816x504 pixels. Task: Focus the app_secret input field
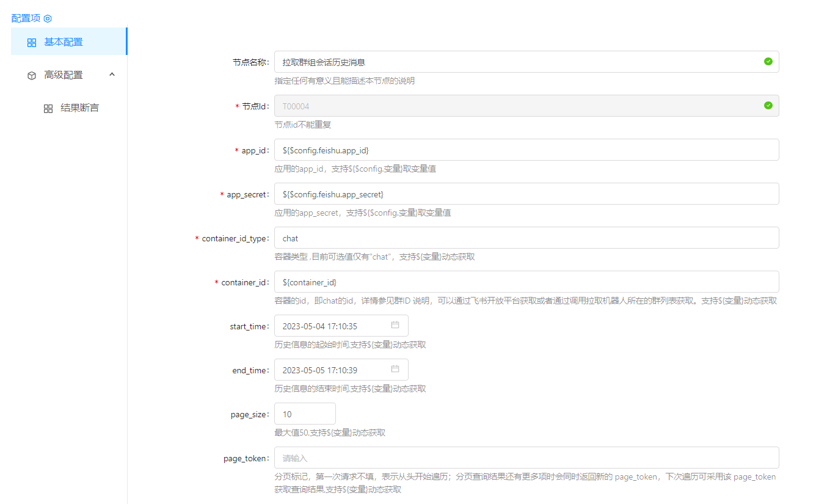(x=525, y=194)
